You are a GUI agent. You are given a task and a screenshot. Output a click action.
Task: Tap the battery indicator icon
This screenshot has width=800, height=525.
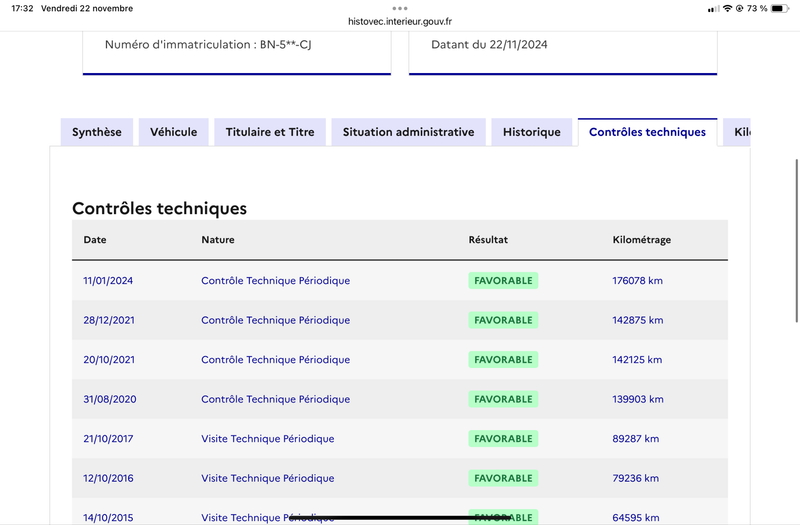(x=780, y=8)
